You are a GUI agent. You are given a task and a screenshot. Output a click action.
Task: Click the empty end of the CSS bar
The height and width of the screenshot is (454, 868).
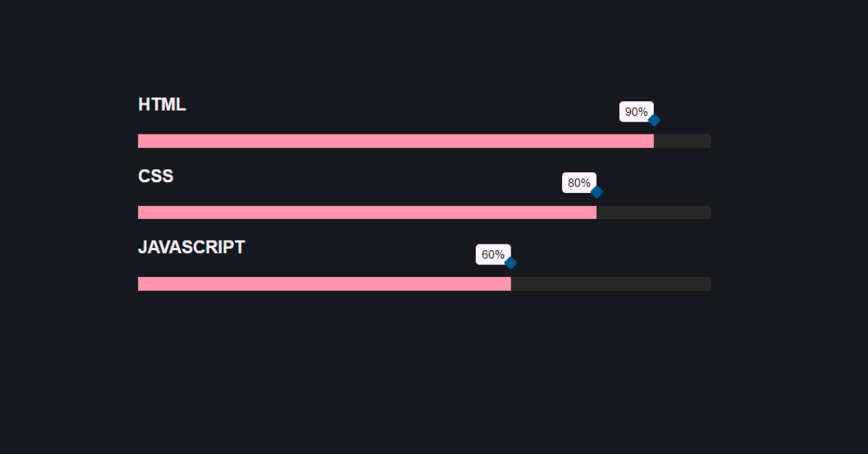[655, 212]
